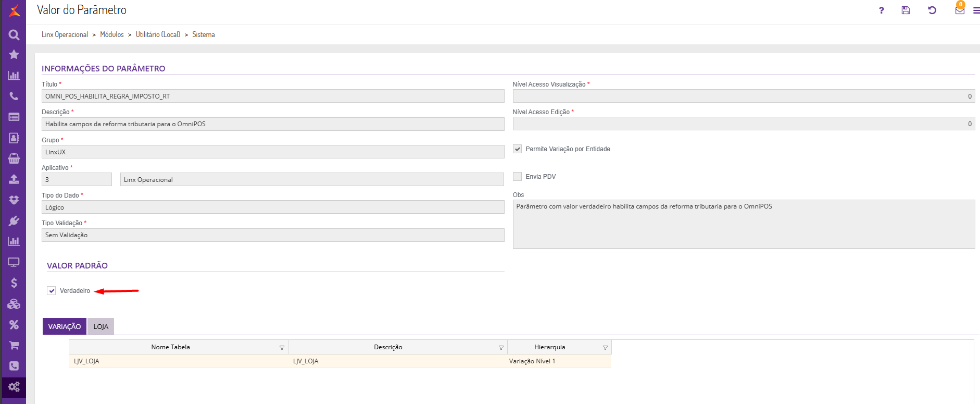Image resolution: width=980 pixels, height=404 pixels.
Task: Open favorites star icon in sidebar
Action: pos(14,55)
